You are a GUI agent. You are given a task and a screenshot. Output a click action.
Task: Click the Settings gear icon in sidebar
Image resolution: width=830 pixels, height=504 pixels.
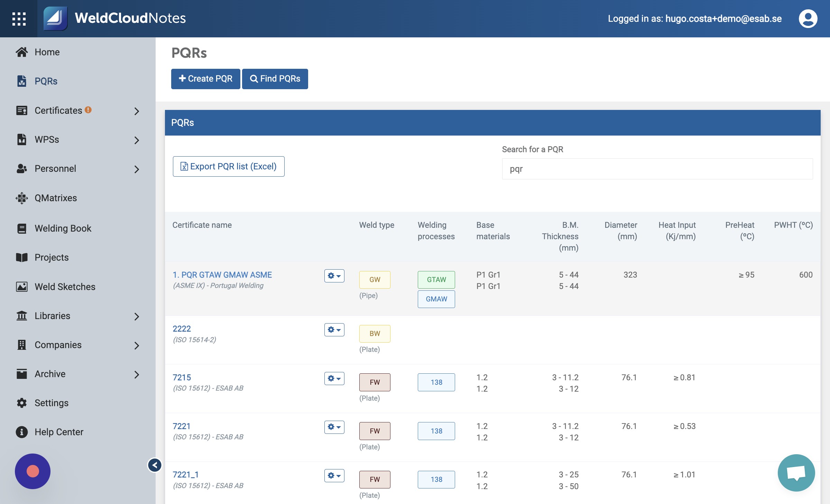[22, 403]
